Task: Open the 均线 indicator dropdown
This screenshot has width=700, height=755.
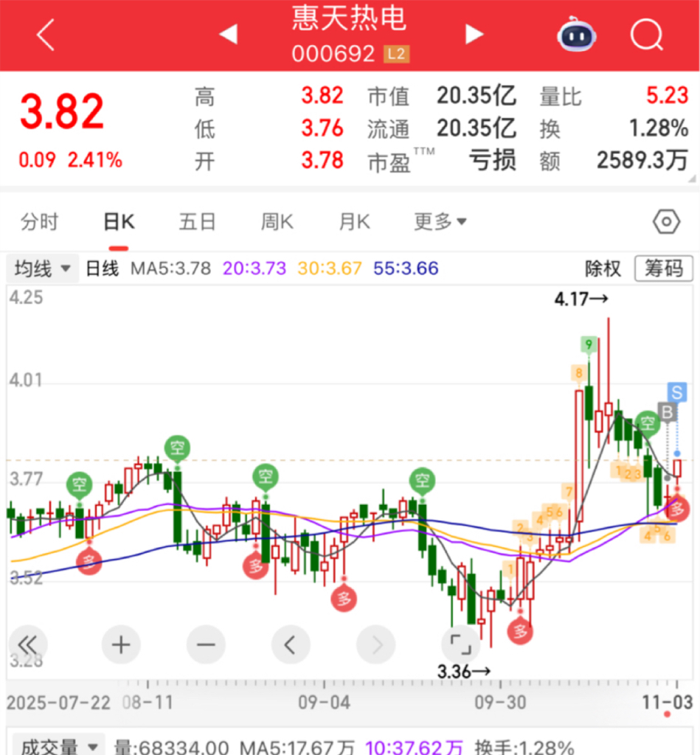Action: pos(42,268)
